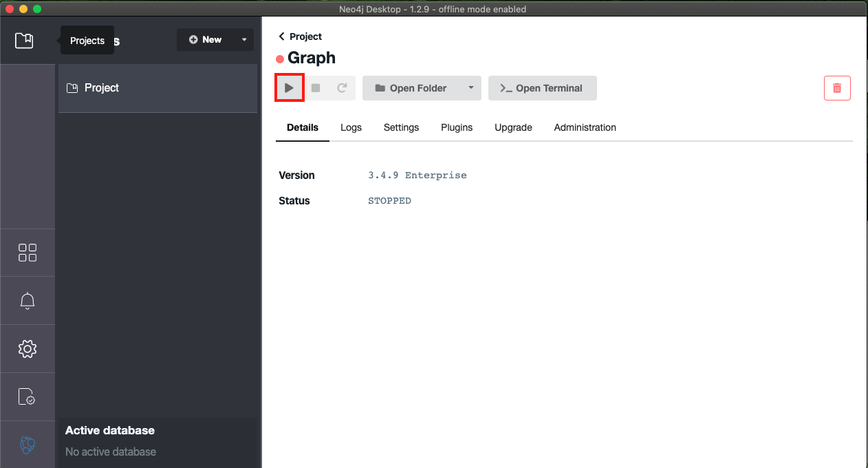Open the Projects sidebar icon
This screenshot has width=868, height=468.
(24, 41)
